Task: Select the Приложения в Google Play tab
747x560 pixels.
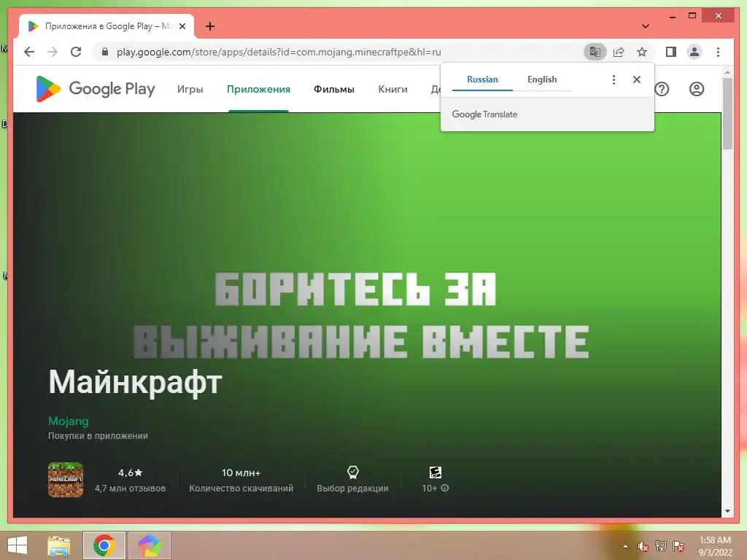Action: point(107,26)
